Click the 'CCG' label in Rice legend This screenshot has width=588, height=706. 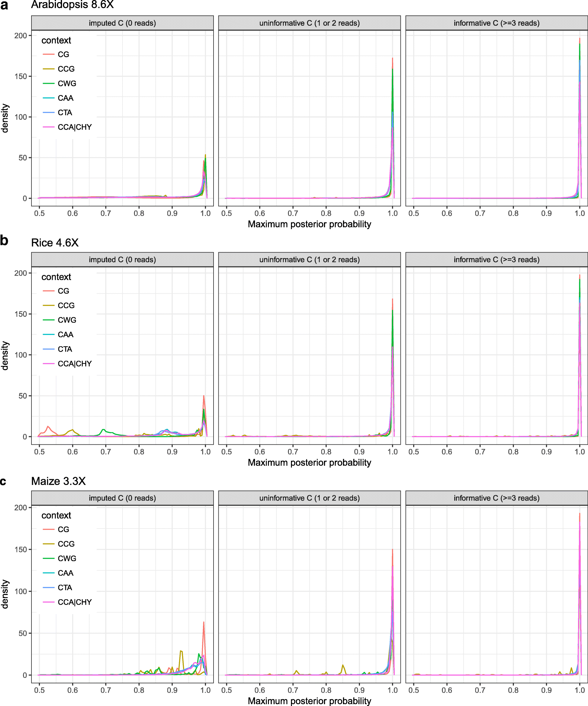(x=66, y=306)
